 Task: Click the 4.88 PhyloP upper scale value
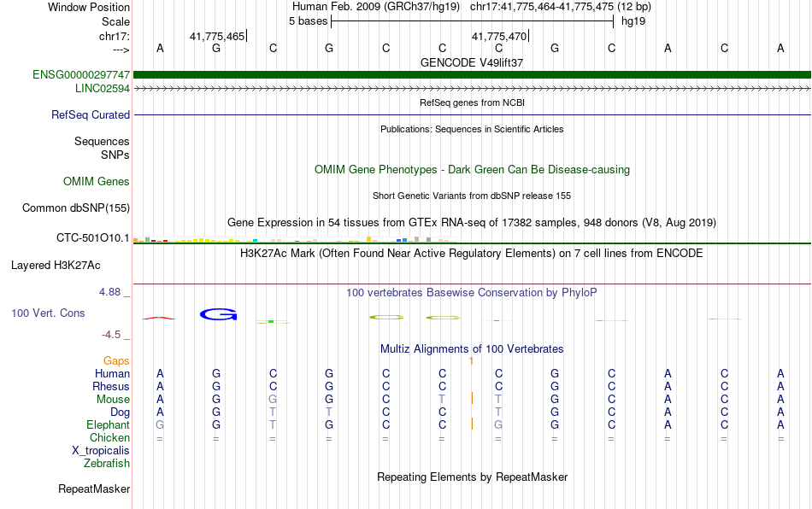(x=109, y=292)
